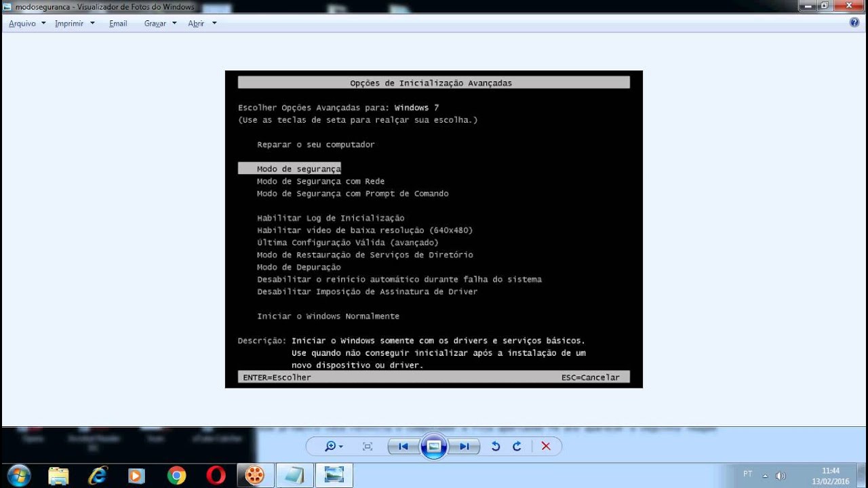Open the Arquivo menu
The image size is (868, 488).
[x=22, y=23]
